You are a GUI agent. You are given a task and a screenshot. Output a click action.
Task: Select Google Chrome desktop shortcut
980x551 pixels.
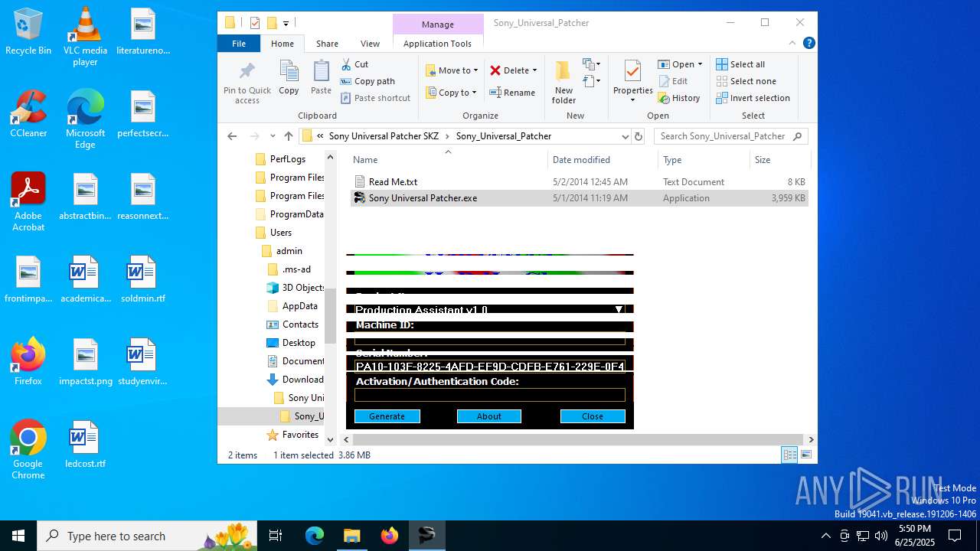(x=28, y=450)
